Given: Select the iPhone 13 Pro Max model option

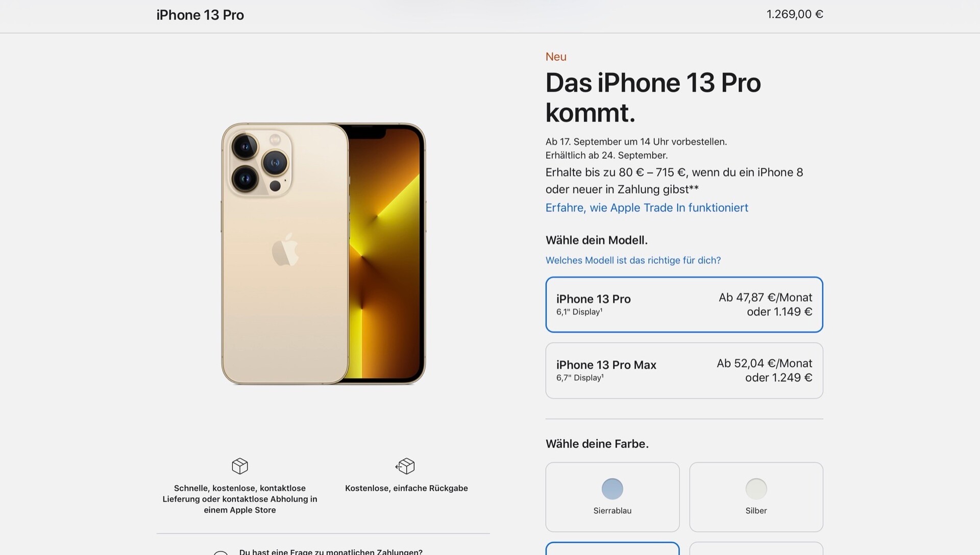Looking at the screenshot, I should click(x=684, y=370).
